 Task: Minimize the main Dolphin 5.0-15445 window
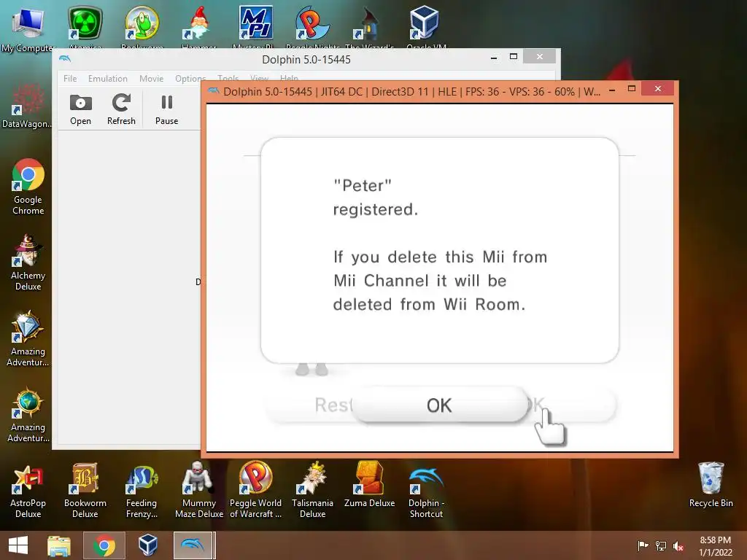(x=494, y=58)
